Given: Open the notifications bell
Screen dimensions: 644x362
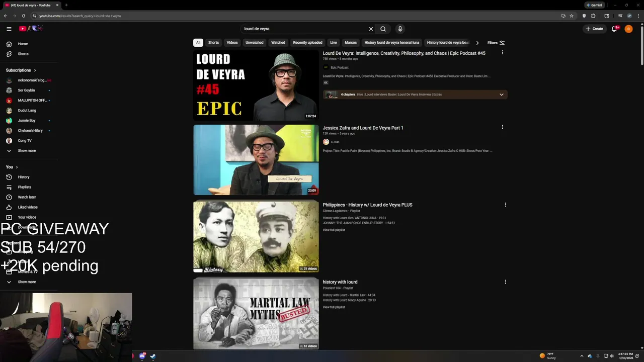Looking at the screenshot, I should [x=614, y=29].
